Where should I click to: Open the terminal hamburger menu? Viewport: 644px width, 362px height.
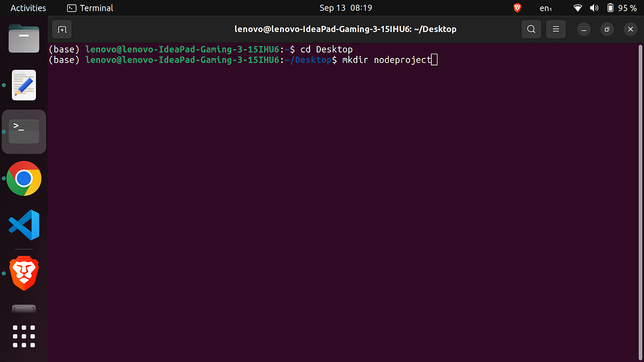coord(555,29)
